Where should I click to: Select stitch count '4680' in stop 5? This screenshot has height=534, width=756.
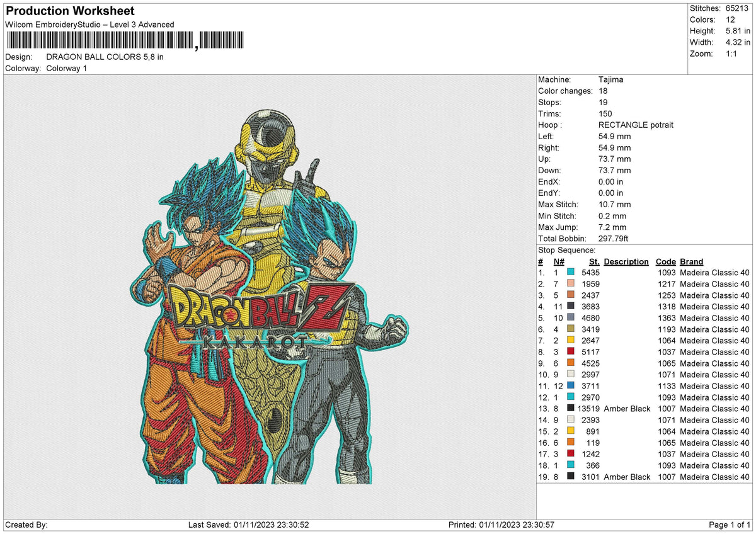[x=590, y=318]
